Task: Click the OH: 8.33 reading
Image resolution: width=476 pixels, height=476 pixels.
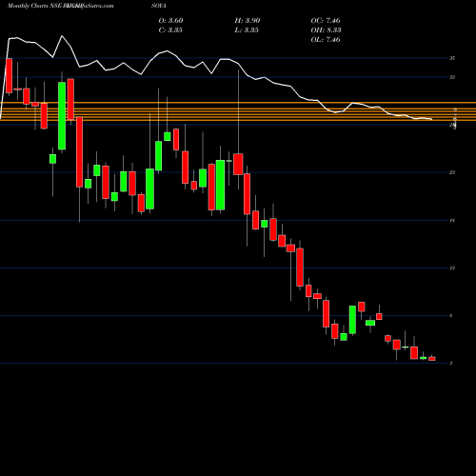Action: point(326,30)
